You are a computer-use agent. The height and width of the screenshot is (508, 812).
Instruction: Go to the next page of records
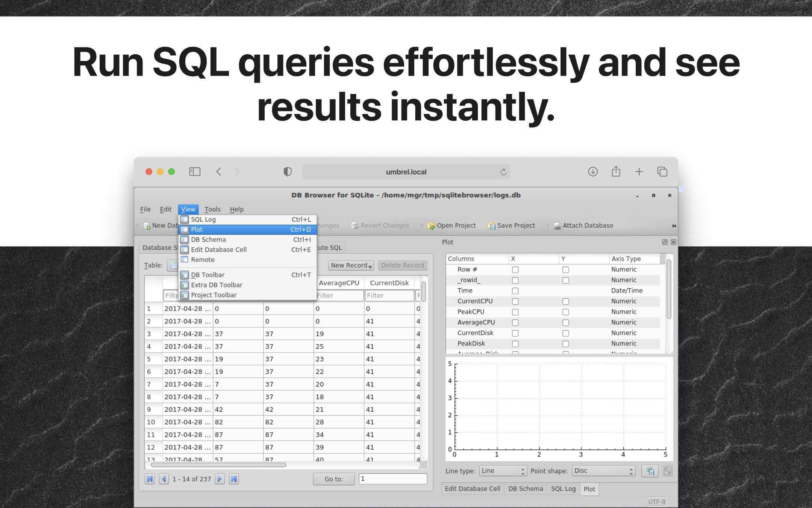click(219, 479)
